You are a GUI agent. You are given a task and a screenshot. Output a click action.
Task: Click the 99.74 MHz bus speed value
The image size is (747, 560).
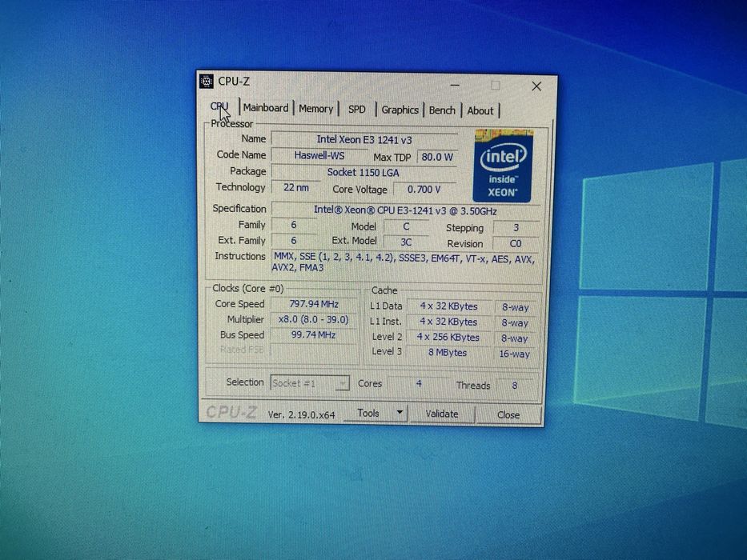pos(314,334)
